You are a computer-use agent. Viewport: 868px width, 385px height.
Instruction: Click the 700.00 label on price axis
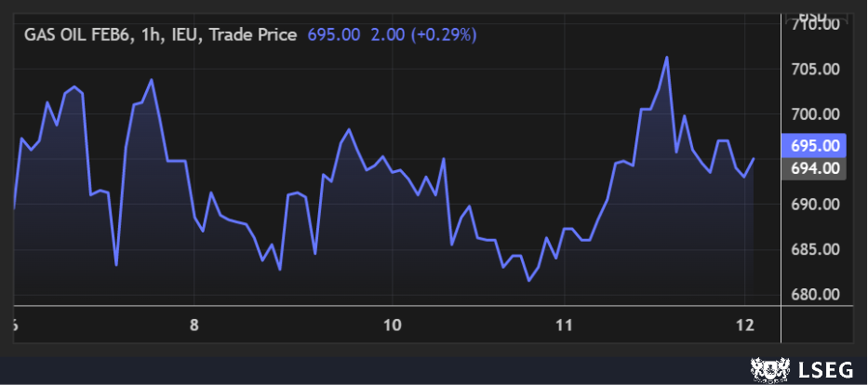click(816, 114)
